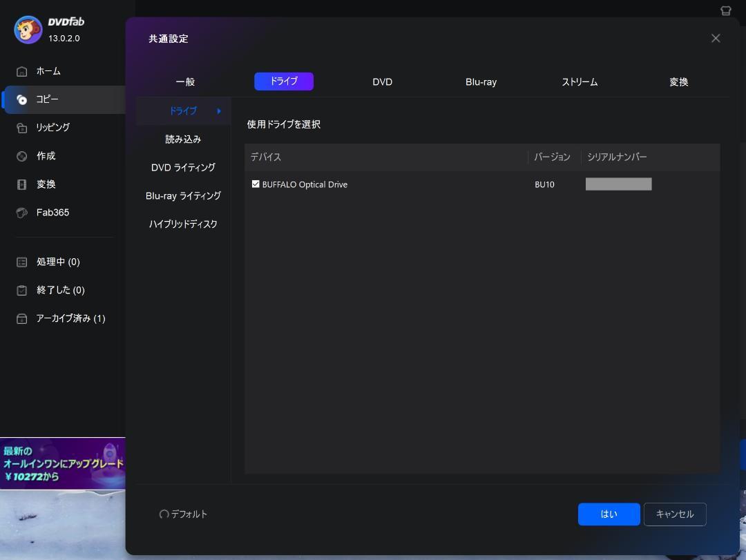Switch to the ストリーム tab

click(x=580, y=82)
